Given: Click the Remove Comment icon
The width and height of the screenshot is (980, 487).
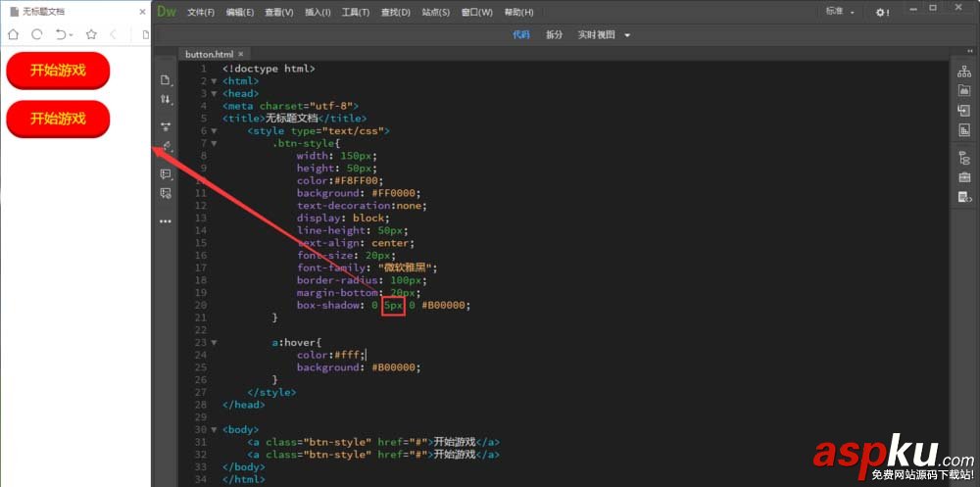Looking at the screenshot, I should pyautogui.click(x=165, y=193).
